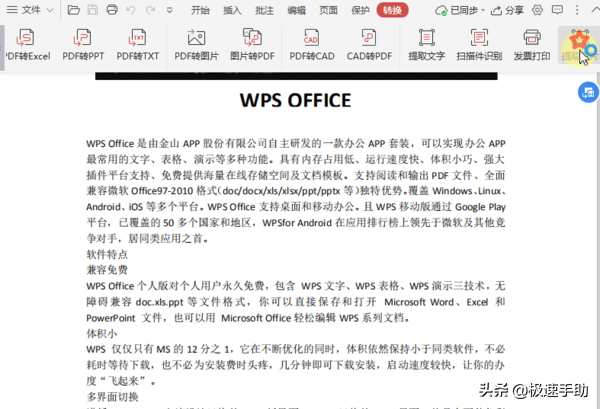Expand the quick access toolbar dropdown
Screen dimensions: 600x409
coord(169,10)
